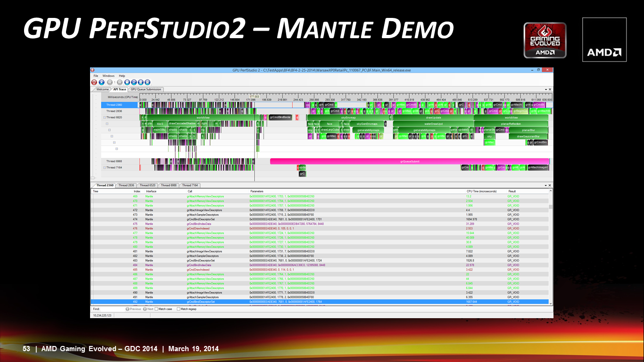This screenshot has height=362, width=644.
Task: Select row 491 grAttachSamplerDescriptors
Action: (320, 297)
